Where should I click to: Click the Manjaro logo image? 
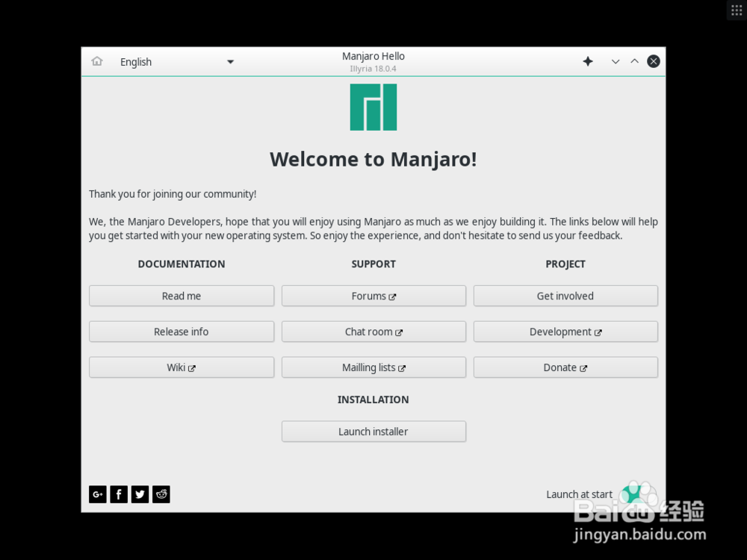pyautogui.click(x=373, y=107)
